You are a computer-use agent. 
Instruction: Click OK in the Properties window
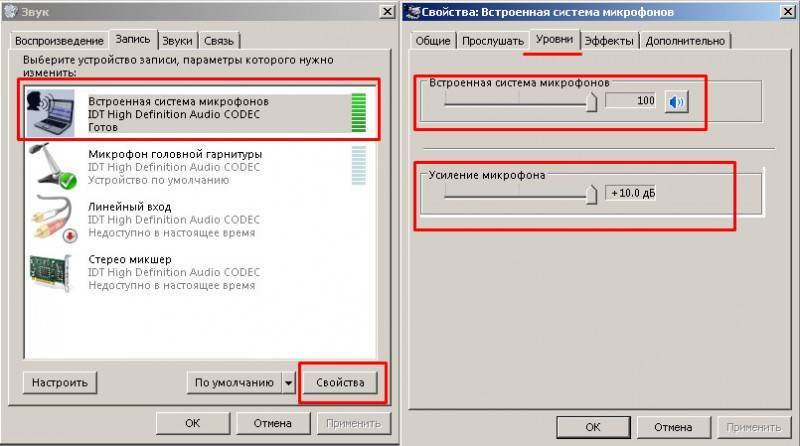[x=593, y=427]
